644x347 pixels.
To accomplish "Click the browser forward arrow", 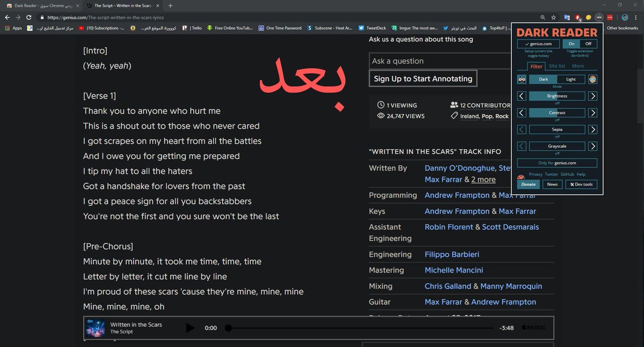I will pyautogui.click(x=18, y=17).
